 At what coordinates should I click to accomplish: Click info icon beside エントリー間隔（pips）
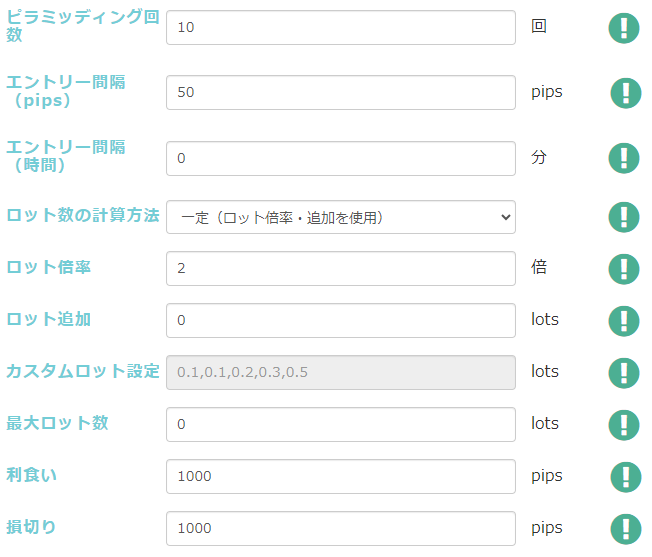click(626, 93)
